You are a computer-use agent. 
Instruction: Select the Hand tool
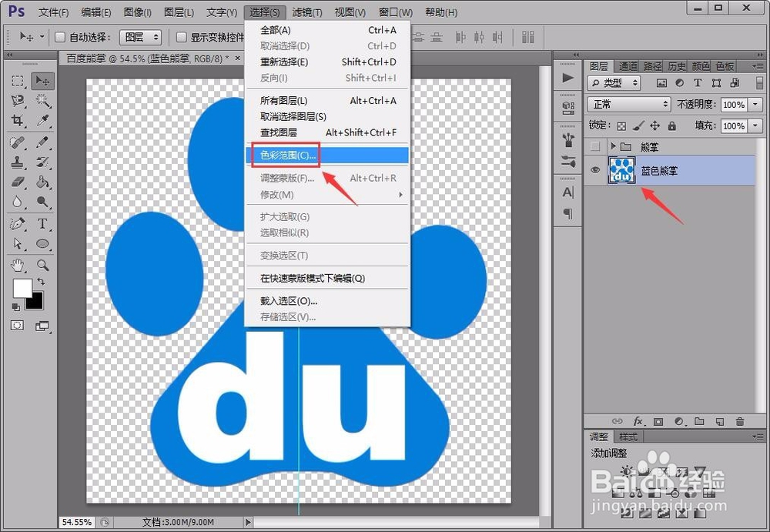tap(18, 266)
